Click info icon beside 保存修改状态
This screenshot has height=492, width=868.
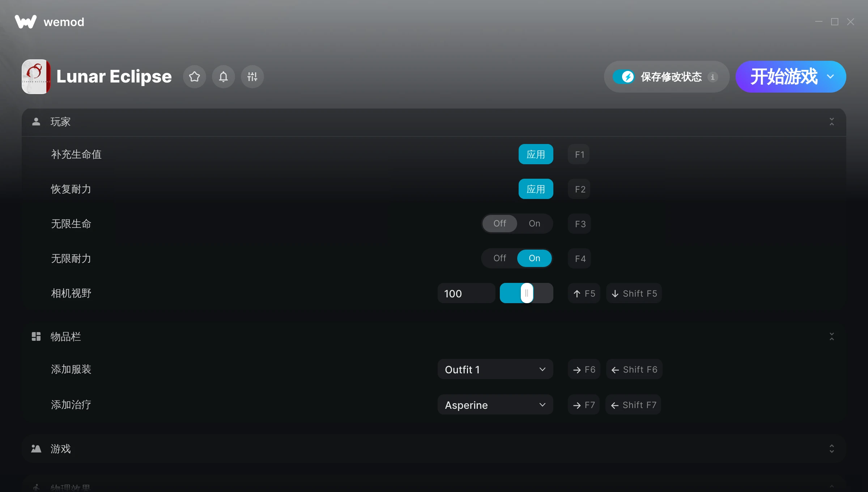click(x=712, y=77)
